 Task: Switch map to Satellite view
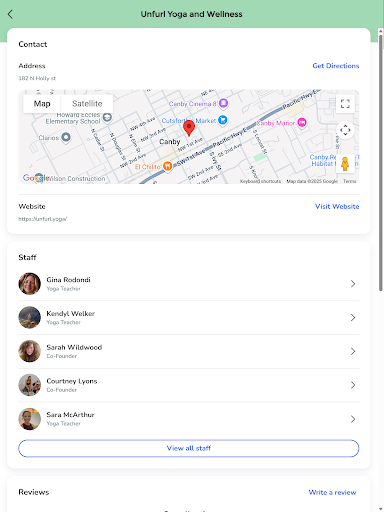(87, 104)
